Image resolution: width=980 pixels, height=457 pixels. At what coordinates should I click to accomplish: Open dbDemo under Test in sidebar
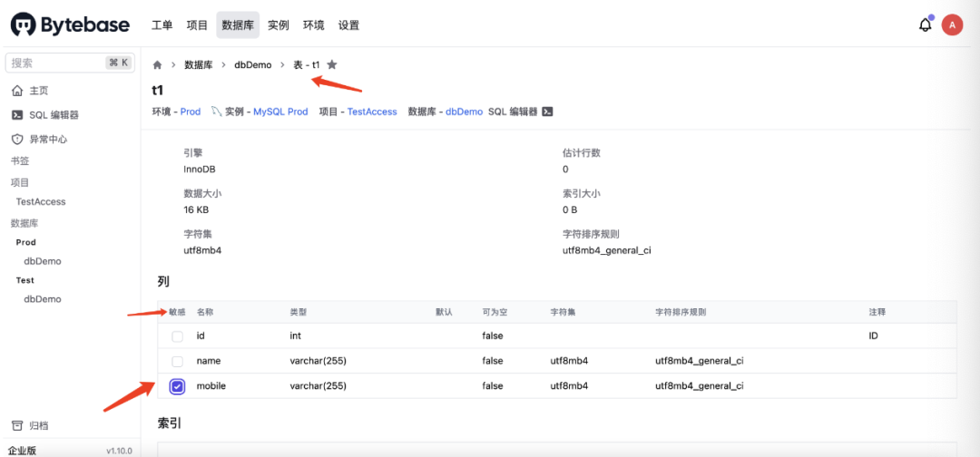pos(43,299)
